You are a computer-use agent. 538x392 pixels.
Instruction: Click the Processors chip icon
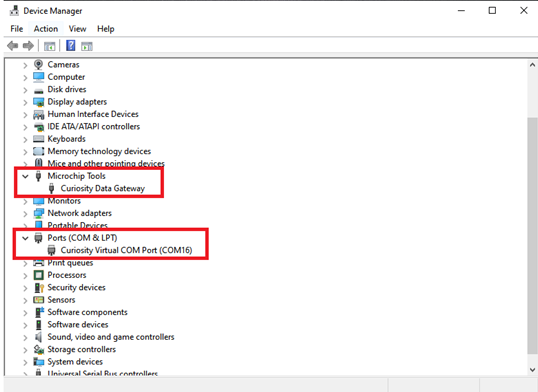click(38, 275)
